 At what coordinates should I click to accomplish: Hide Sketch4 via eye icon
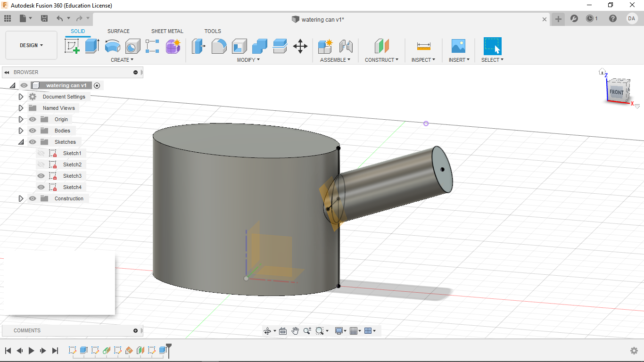pyautogui.click(x=41, y=187)
